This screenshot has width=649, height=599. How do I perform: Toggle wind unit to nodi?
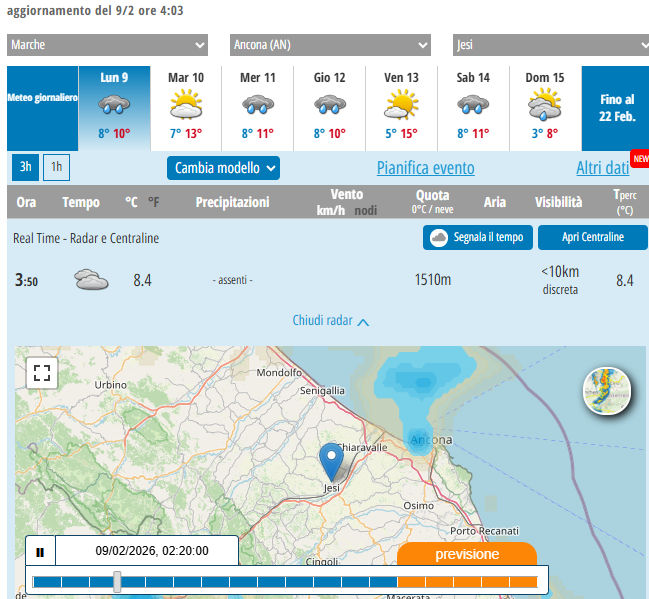tap(366, 211)
